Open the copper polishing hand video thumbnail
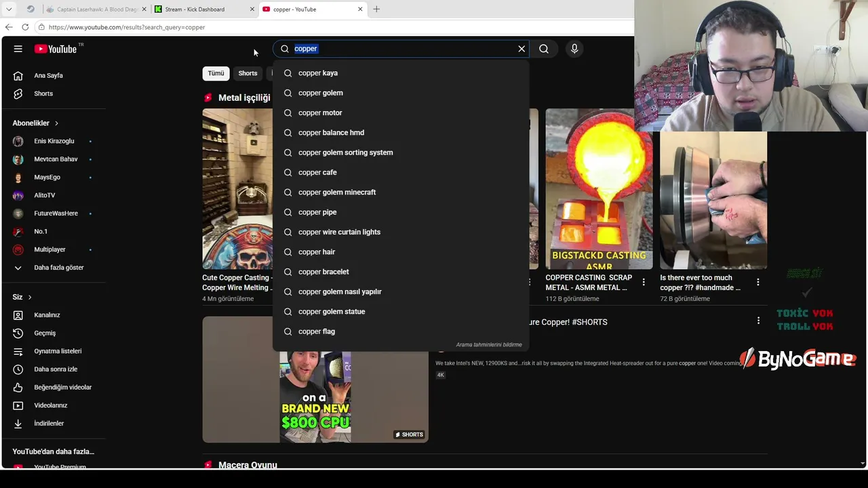 pos(713,201)
